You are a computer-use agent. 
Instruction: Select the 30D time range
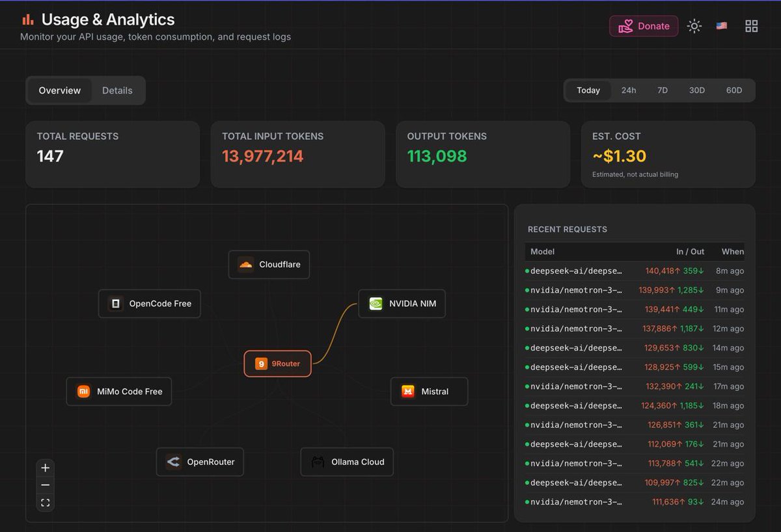point(697,90)
